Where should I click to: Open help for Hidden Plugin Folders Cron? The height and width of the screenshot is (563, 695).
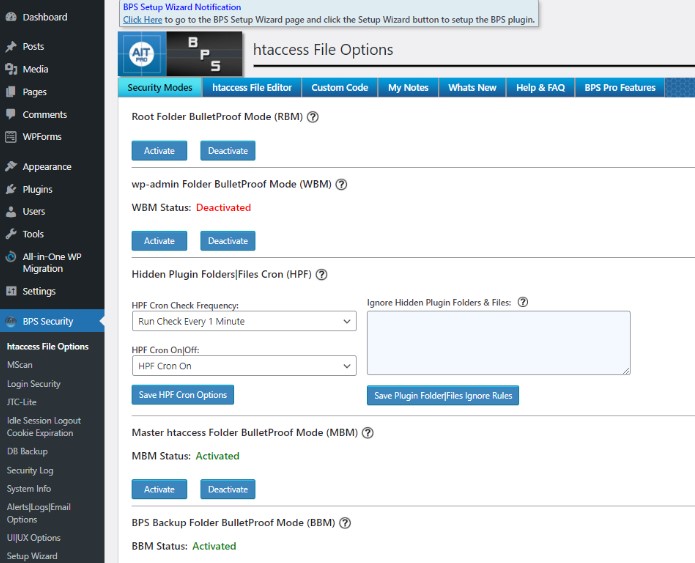321,274
